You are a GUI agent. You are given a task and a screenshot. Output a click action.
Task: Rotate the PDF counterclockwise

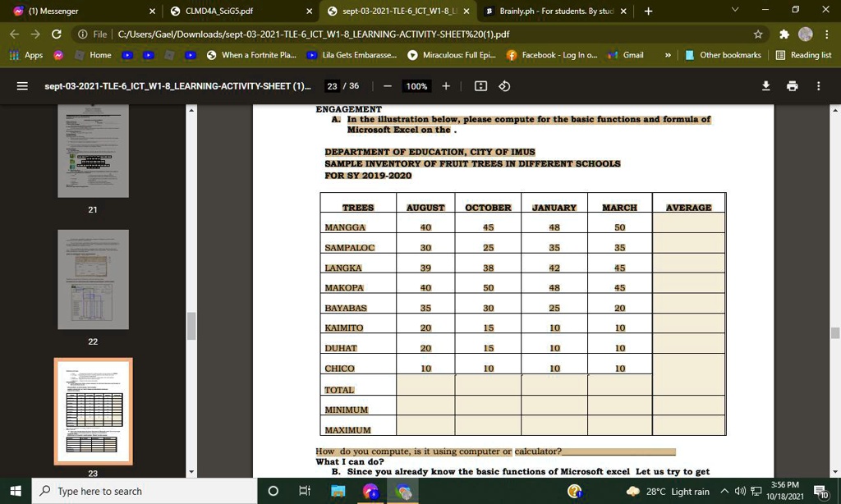tap(504, 86)
